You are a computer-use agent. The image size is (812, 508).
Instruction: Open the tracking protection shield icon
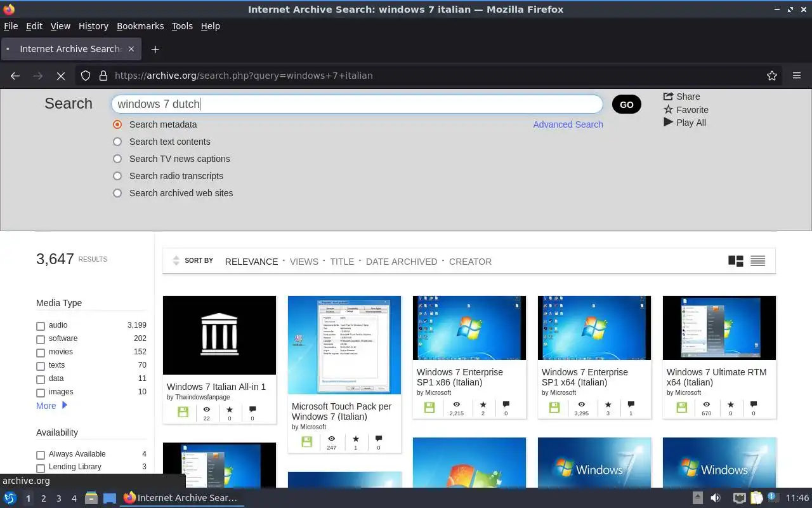pyautogui.click(x=86, y=76)
